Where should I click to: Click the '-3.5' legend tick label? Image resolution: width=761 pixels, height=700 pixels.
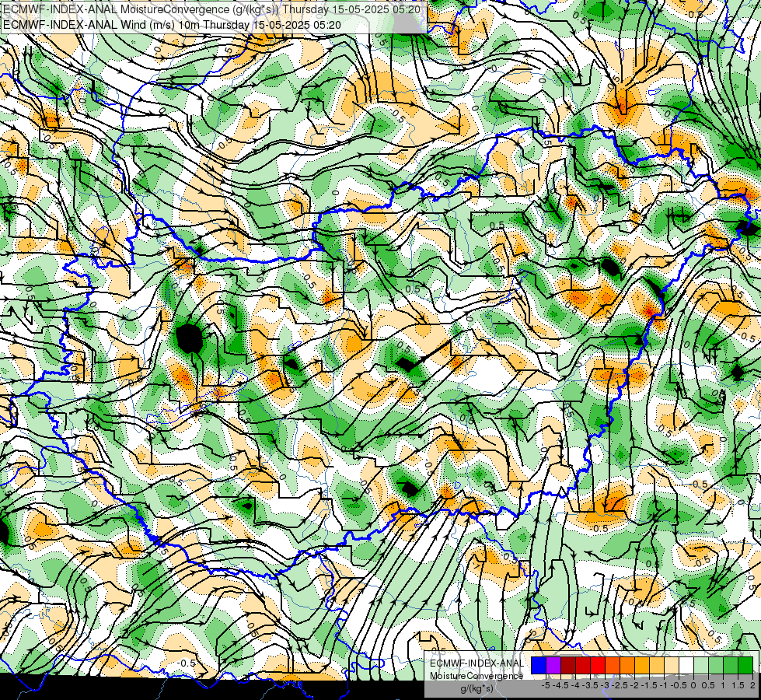[x=590, y=685]
